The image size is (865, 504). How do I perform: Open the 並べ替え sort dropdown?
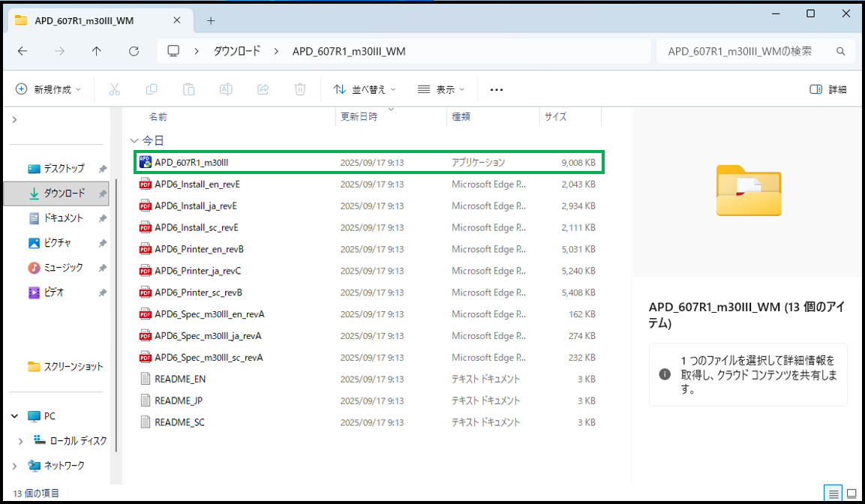[x=365, y=89]
